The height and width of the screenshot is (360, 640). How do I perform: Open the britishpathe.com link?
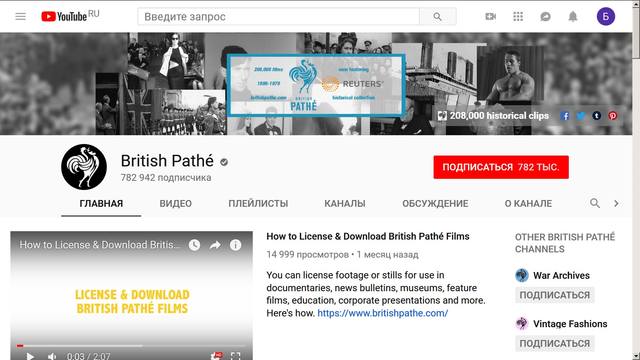coord(382,313)
